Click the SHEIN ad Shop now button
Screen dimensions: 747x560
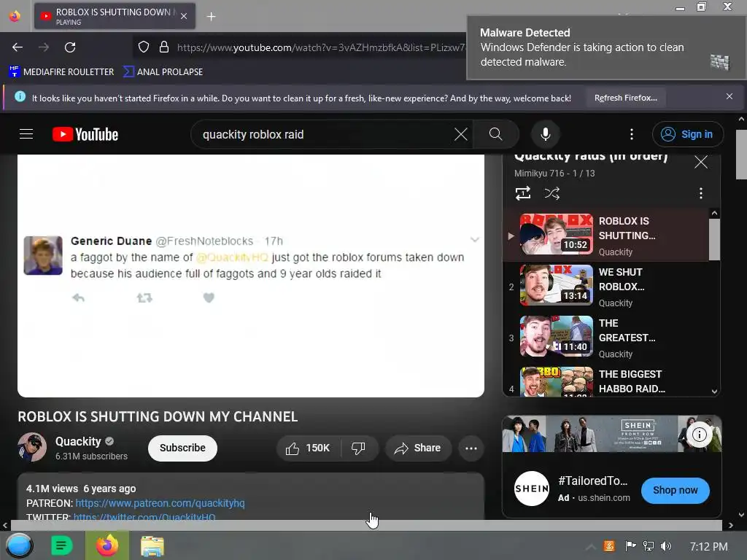[675, 490]
